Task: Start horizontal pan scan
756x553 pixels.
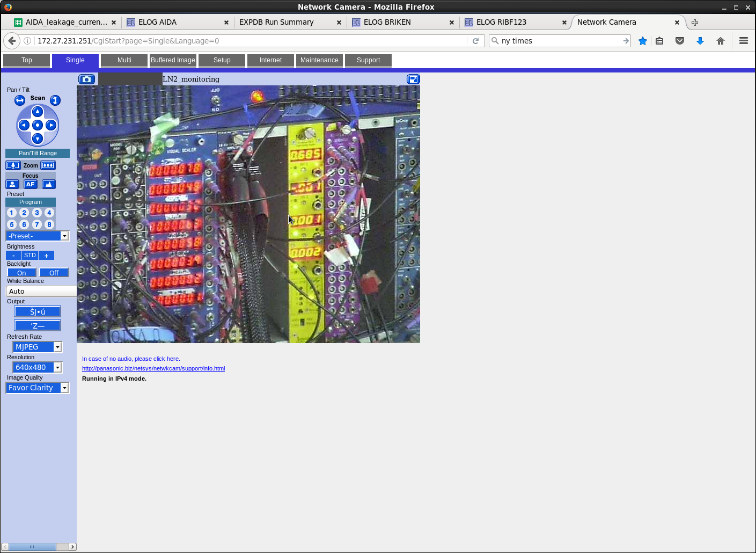Action: point(20,100)
